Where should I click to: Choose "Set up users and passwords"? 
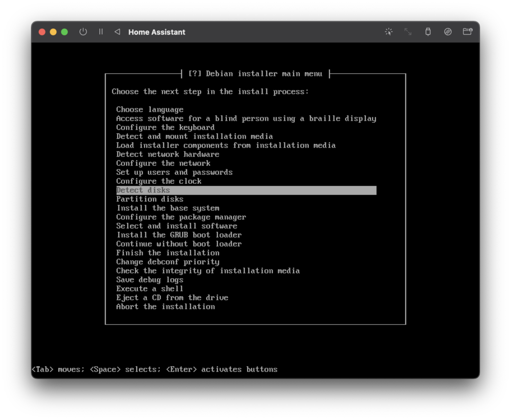click(247, 173)
